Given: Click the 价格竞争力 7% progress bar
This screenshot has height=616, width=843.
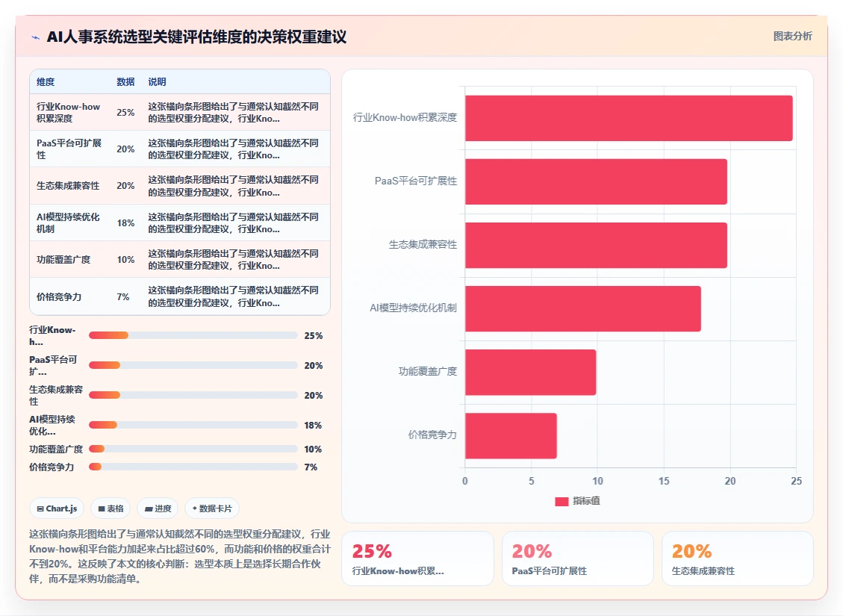Looking at the screenshot, I should 193,467.
